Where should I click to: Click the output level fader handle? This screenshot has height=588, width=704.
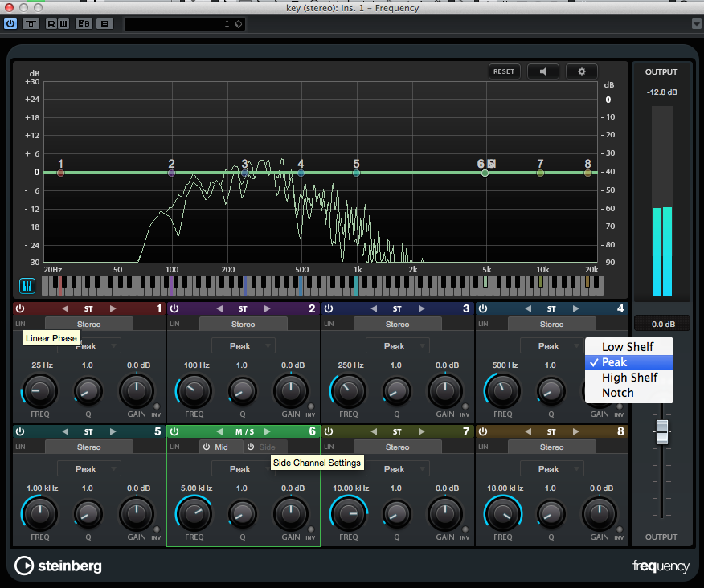point(661,432)
